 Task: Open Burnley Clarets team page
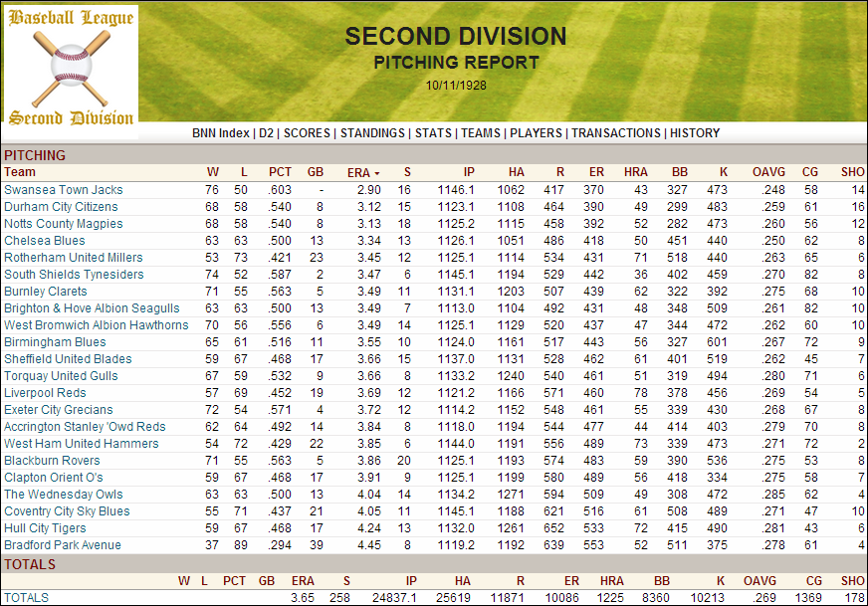pos(46,292)
